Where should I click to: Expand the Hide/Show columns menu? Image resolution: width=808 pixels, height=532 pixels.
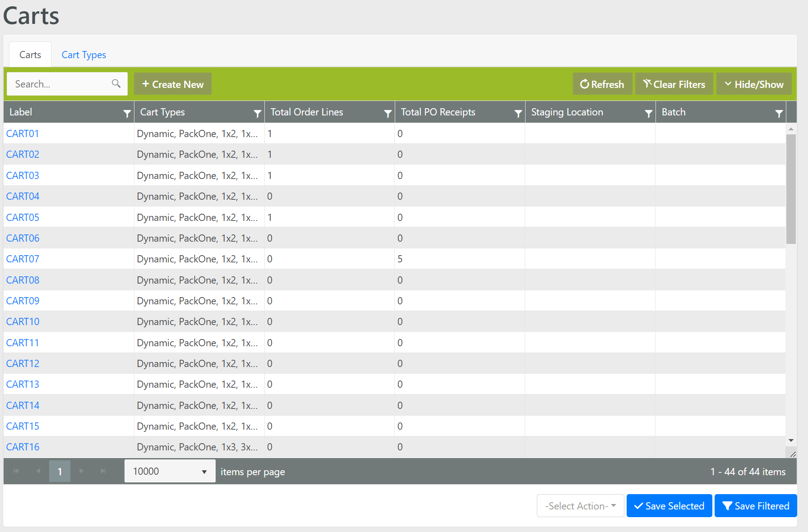(754, 84)
